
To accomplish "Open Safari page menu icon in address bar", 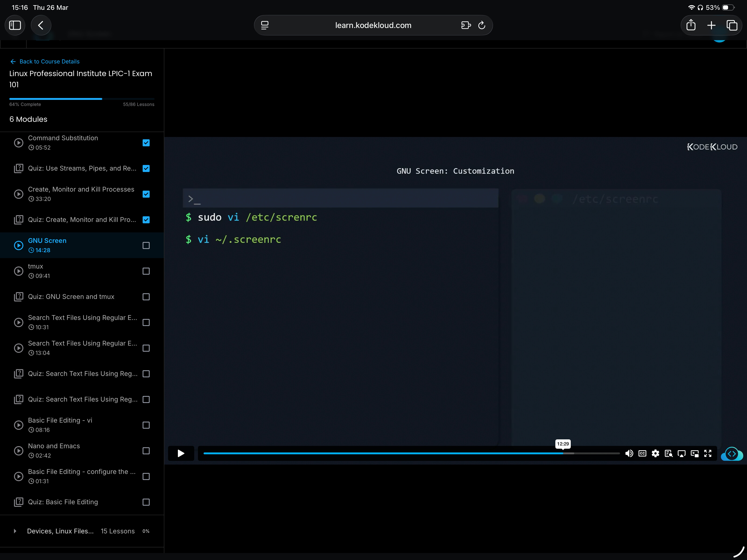I will point(265,25).
